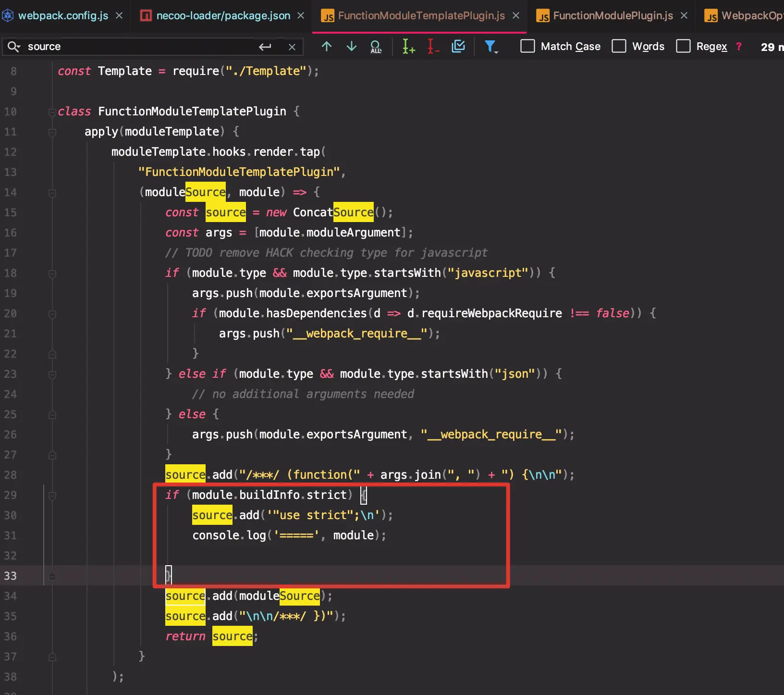Collapse if block fold on line 20
The height and width of the screenshot is (695, 784).
point(52,314)
